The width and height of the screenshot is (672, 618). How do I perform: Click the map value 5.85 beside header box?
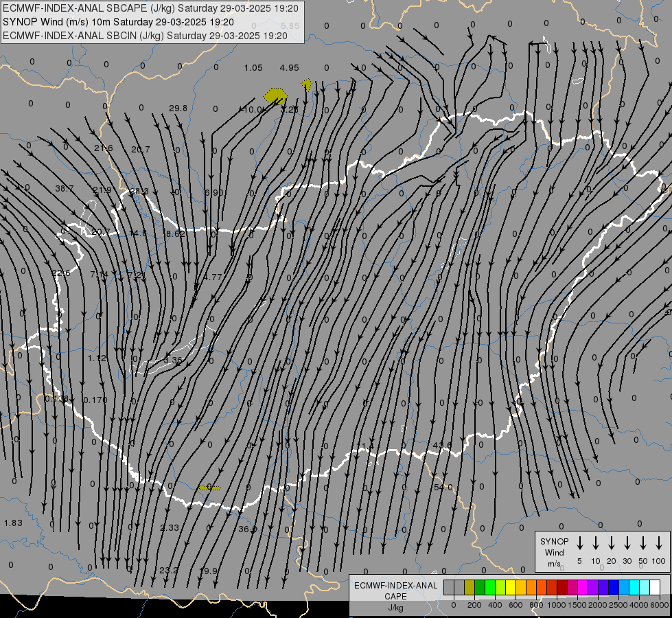pos(290,25)
